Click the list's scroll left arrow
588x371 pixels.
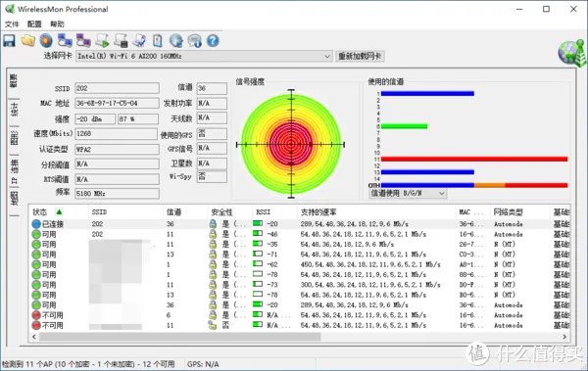tap(34, 337)
